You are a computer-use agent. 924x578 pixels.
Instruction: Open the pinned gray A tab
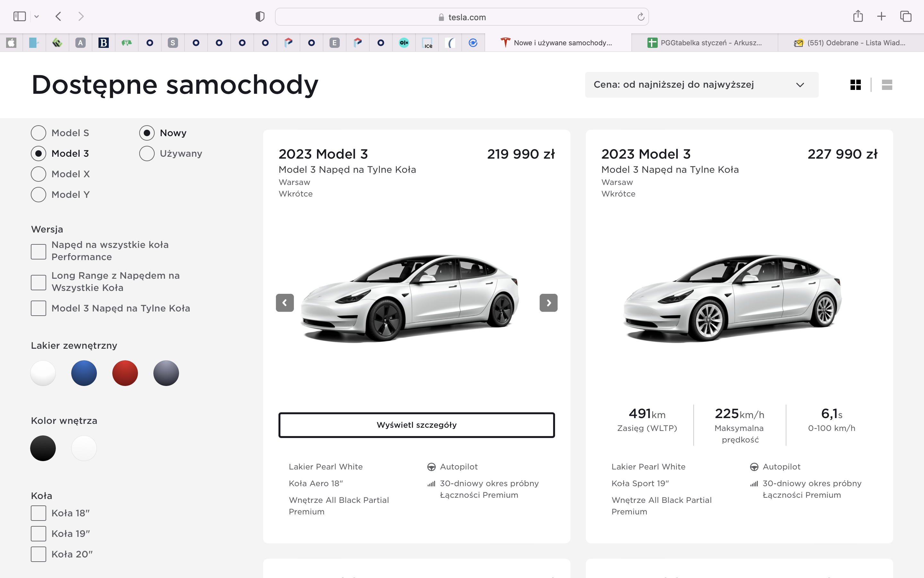click(x=80, y=42)
